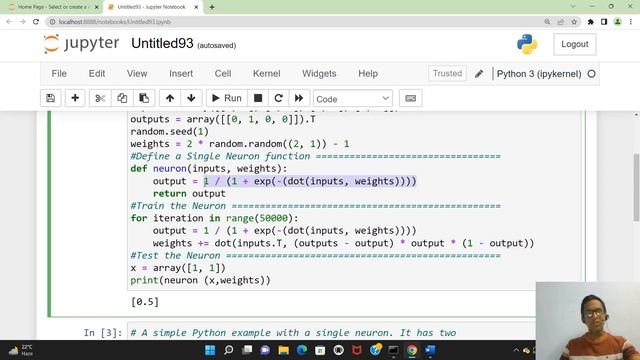Reload the page in Chrome
This screenshot has width=640, height=360.
coord(36,22)
